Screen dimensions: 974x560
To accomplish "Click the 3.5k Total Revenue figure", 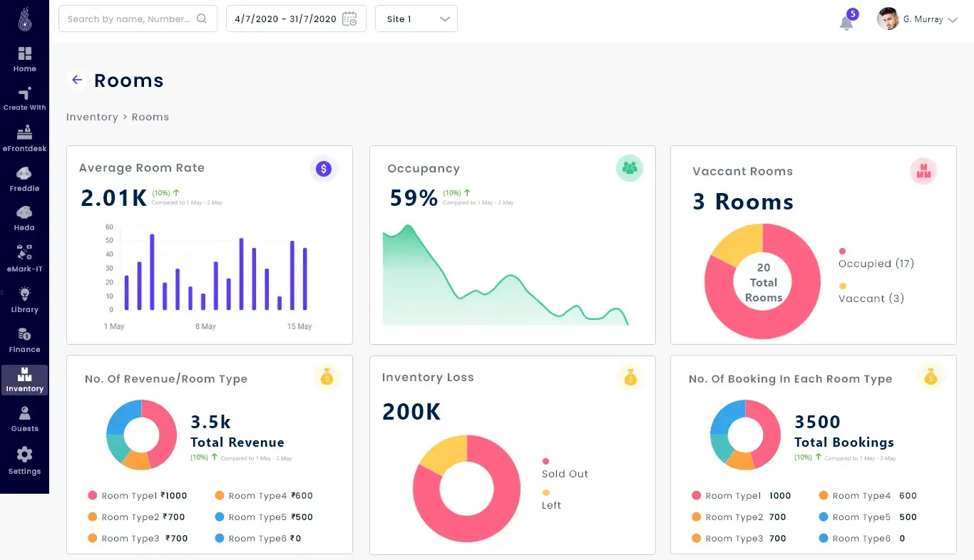I will pos(210,422).
